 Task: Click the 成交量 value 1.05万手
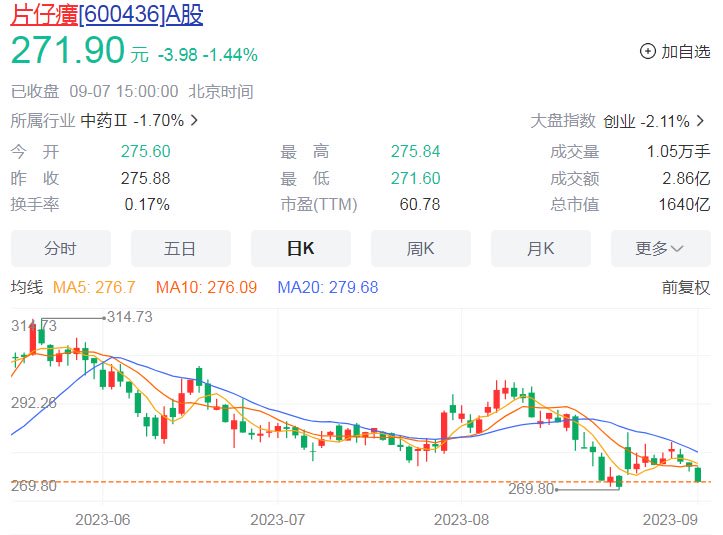678,151
